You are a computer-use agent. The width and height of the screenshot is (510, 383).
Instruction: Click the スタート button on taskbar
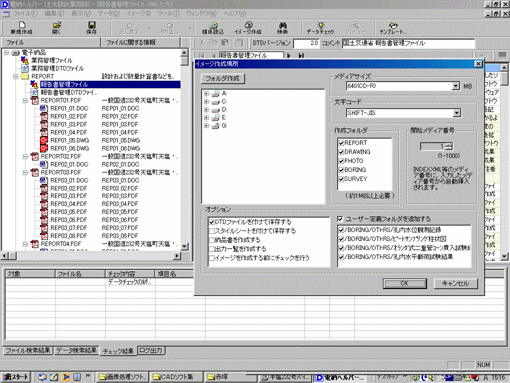(16, 377)
